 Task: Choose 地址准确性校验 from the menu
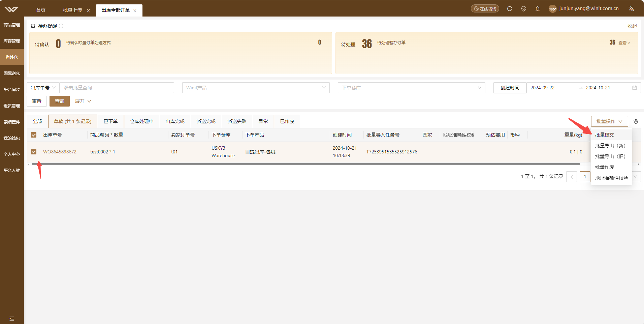[611, 178]
